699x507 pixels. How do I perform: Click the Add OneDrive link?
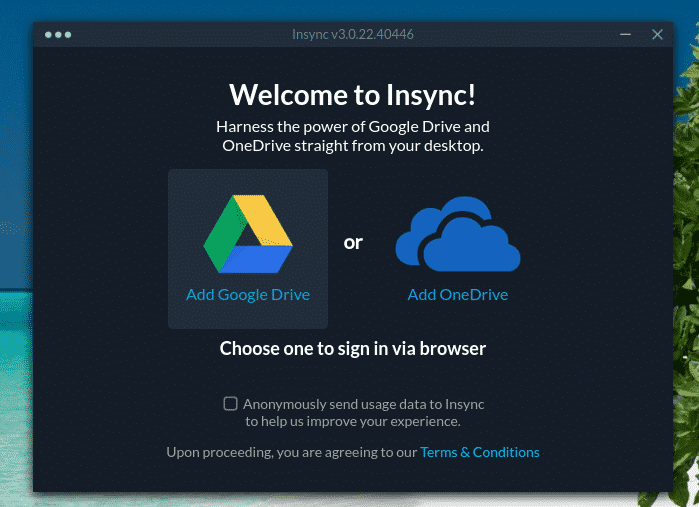click(x=458, y=295)
